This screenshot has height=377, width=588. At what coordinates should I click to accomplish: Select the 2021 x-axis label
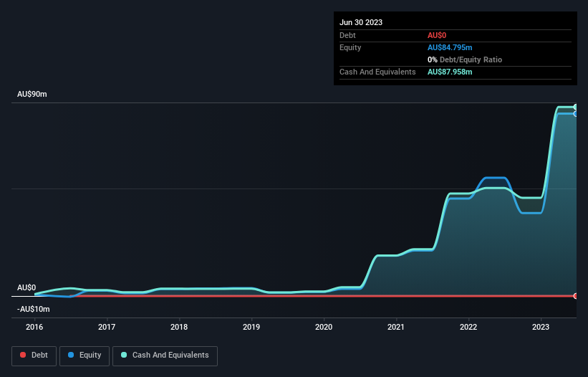396,327
